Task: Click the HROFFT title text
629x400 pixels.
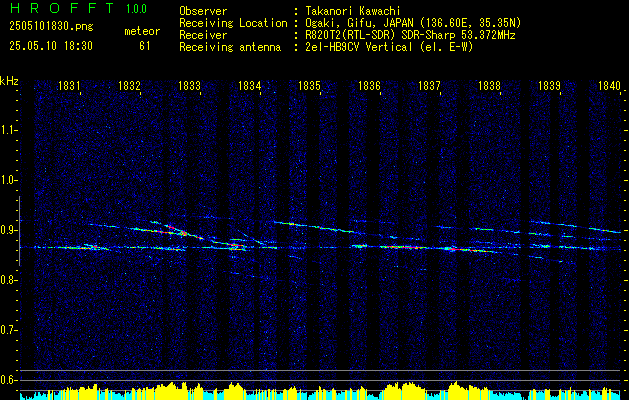Action: (62, 8)
